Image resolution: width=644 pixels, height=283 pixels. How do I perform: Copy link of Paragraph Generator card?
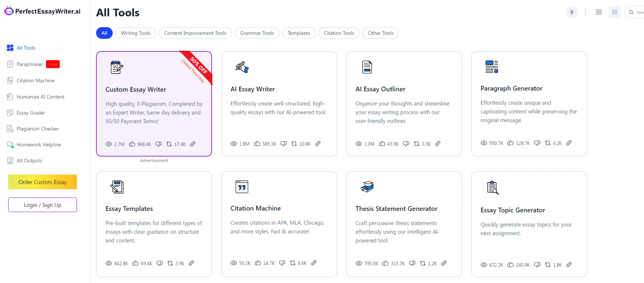[569, 143]
